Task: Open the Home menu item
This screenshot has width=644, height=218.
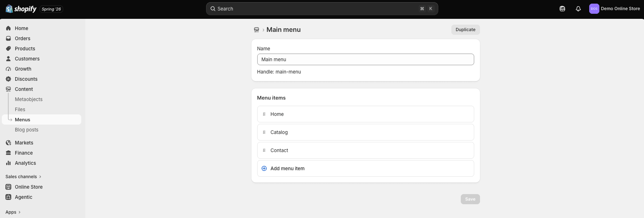Action: pos(365,114)
